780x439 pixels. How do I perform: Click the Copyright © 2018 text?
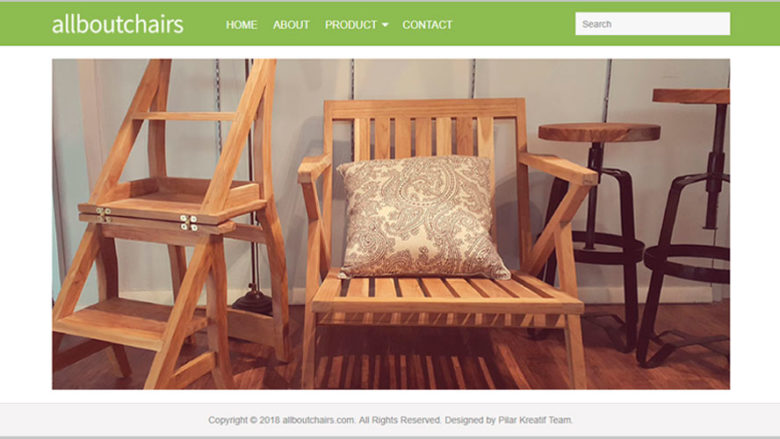point(244,420)
